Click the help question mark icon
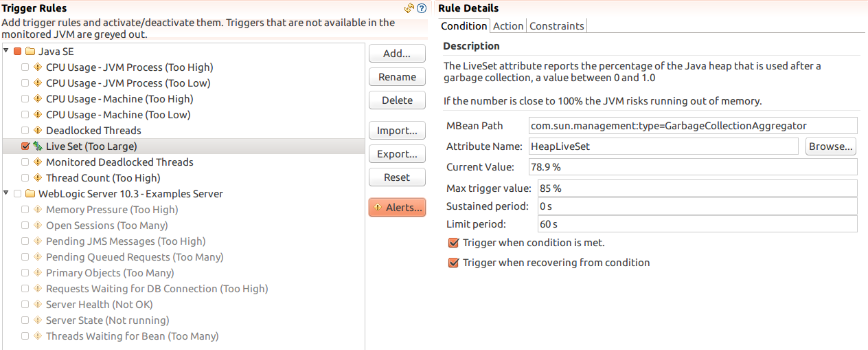The image size is (868, 350). click(422, 8)
